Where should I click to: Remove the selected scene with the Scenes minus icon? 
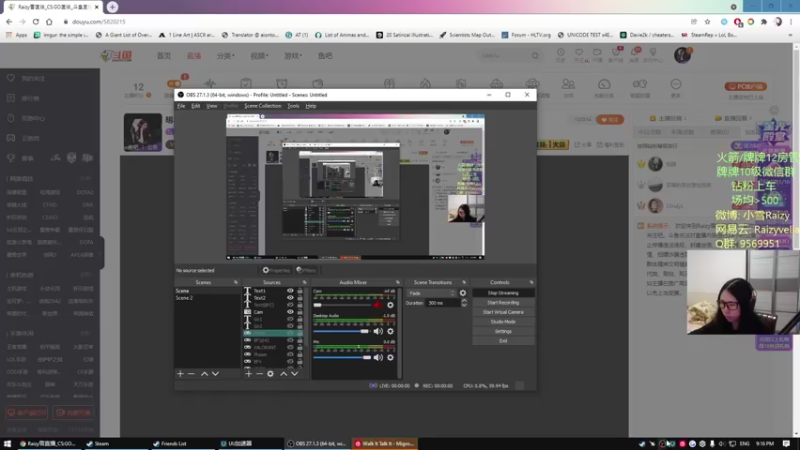(191, 374)
